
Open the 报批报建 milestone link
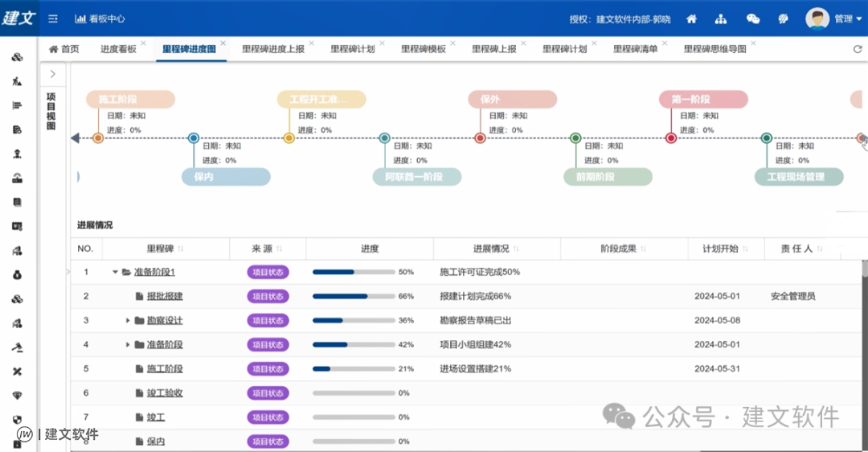click(x=165, y=296)
